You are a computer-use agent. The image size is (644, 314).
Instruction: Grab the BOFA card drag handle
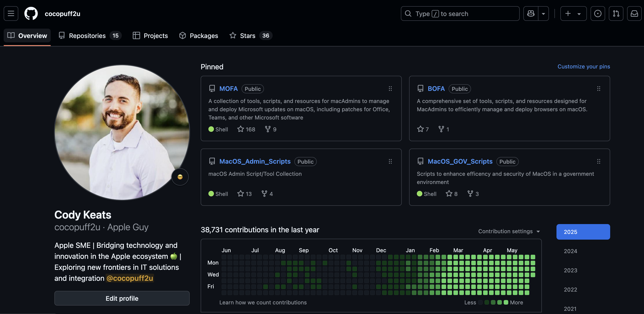pyautogui.click(x=599, y=89)
